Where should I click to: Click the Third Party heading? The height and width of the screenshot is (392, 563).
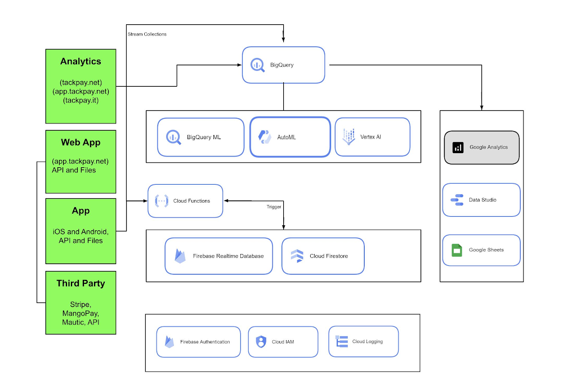(81, 283)
